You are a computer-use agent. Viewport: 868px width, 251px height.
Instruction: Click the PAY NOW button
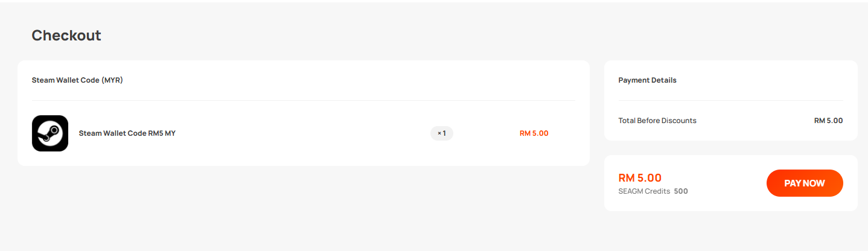[805, 183]
